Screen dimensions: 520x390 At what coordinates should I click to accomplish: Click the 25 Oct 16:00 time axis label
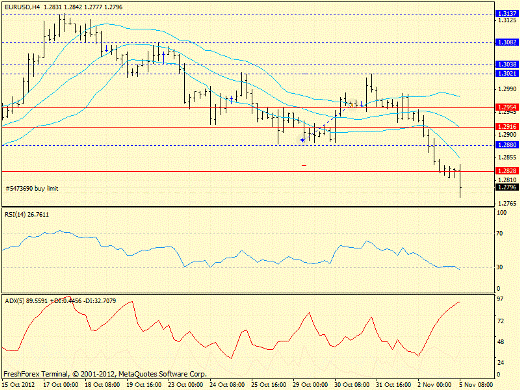click(x=269, y=385)
